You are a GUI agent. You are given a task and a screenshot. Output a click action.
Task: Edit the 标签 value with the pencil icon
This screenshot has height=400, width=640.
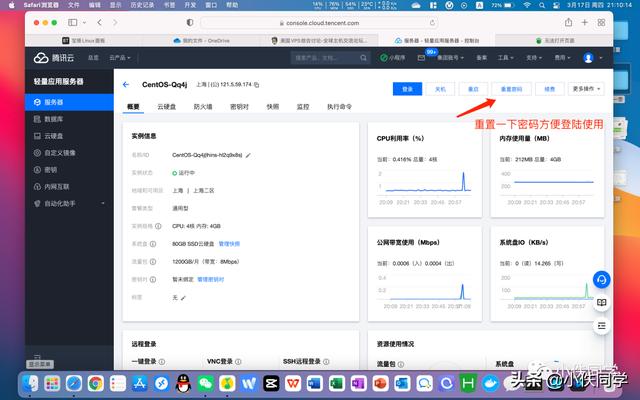(183, 298)
